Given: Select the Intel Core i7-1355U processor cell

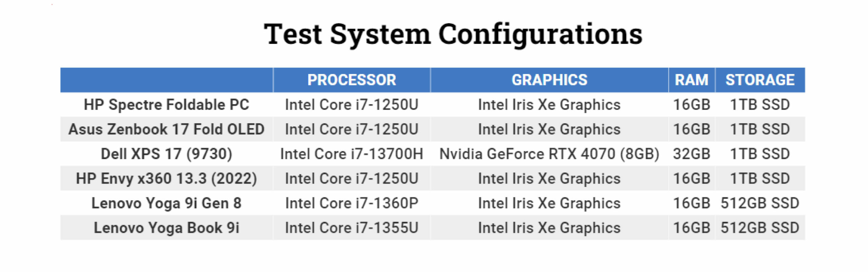Looking at the screenshot, I should (x=352, y=228).
